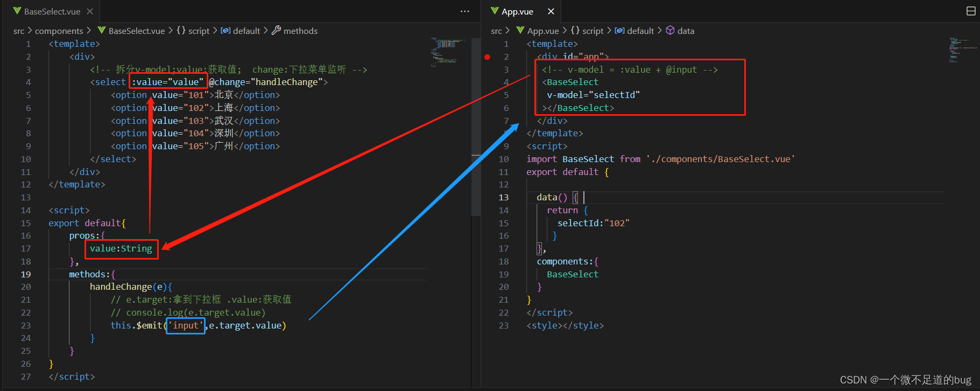Click option line with value "105" 广州
The width and height of the screenshot is (980, 391).
tap(195, 146)
